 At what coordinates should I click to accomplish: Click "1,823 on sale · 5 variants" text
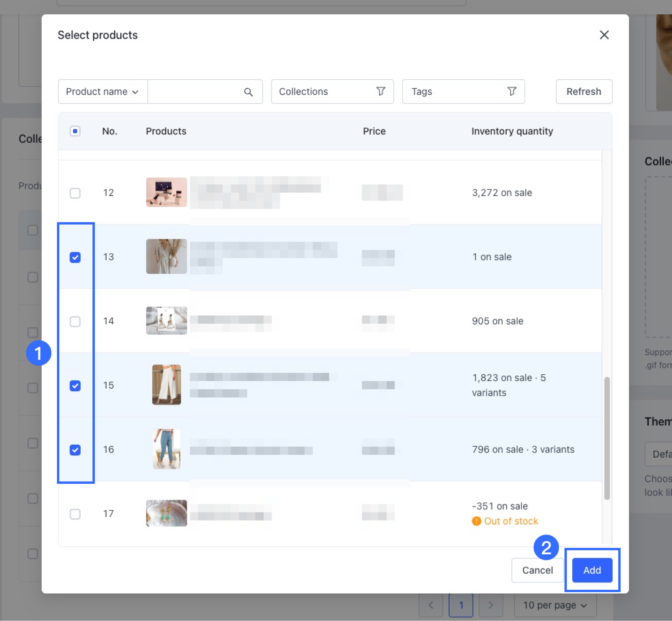click(509, 385)
